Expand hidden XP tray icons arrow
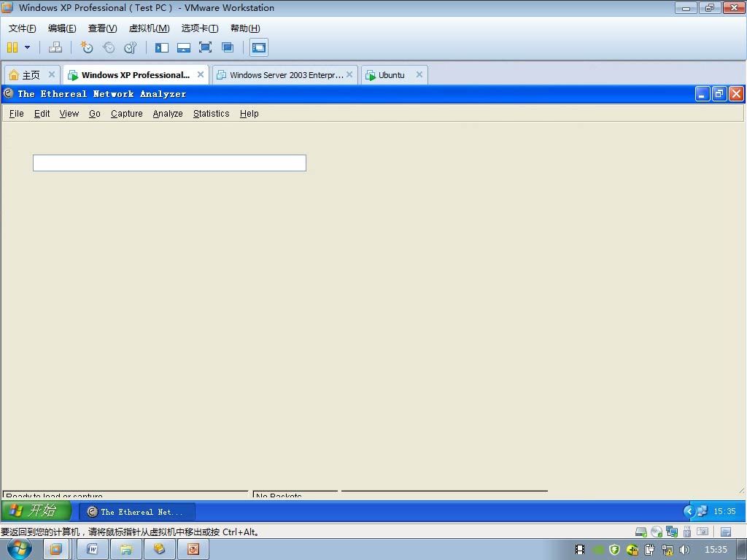The height and width of the screenshot is (560, 747). (689, 511)
